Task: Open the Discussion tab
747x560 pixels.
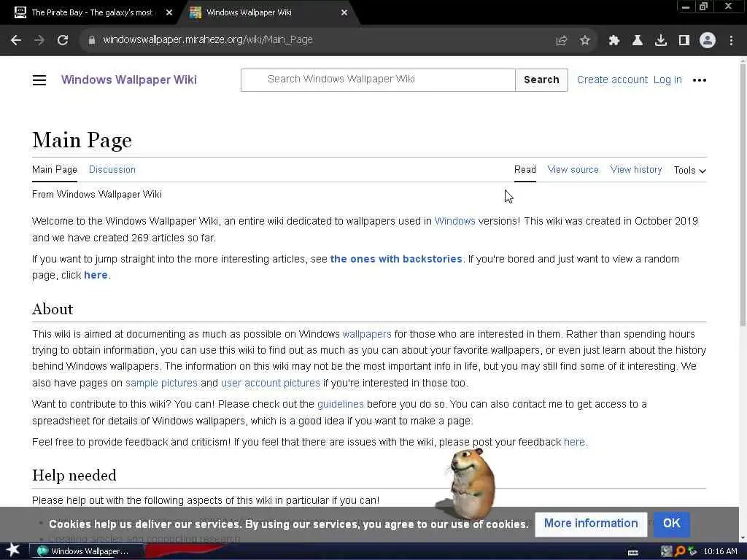Action: coord(112,169)
